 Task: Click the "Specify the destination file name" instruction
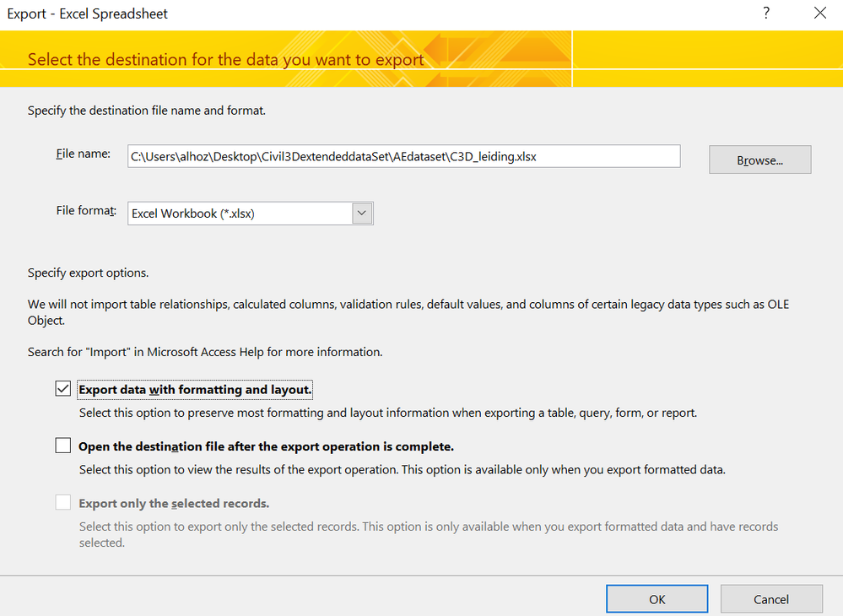pyautogui.click(x=147, y=111)
